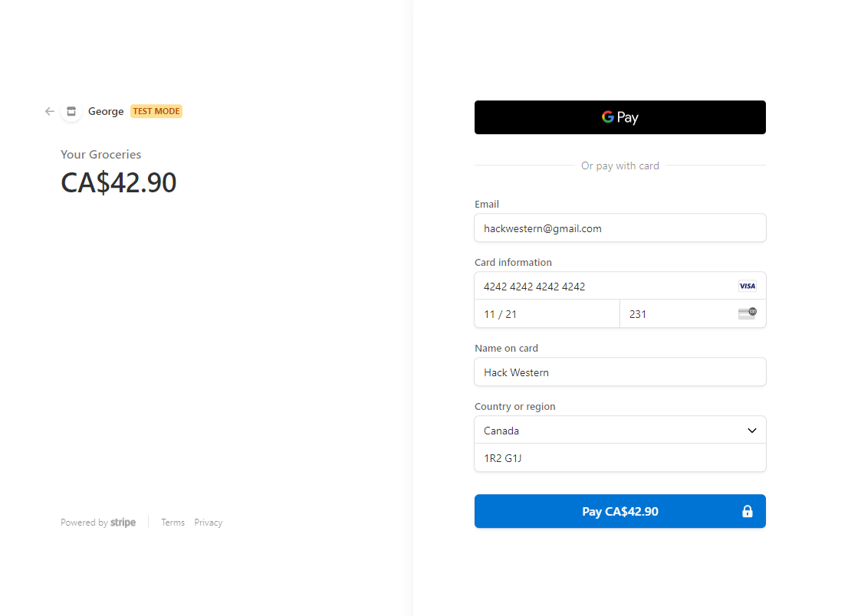The width and height of the screenshot is (861, 616).
Task: Open the Canada country selector
Action: (x=620, y=430)
